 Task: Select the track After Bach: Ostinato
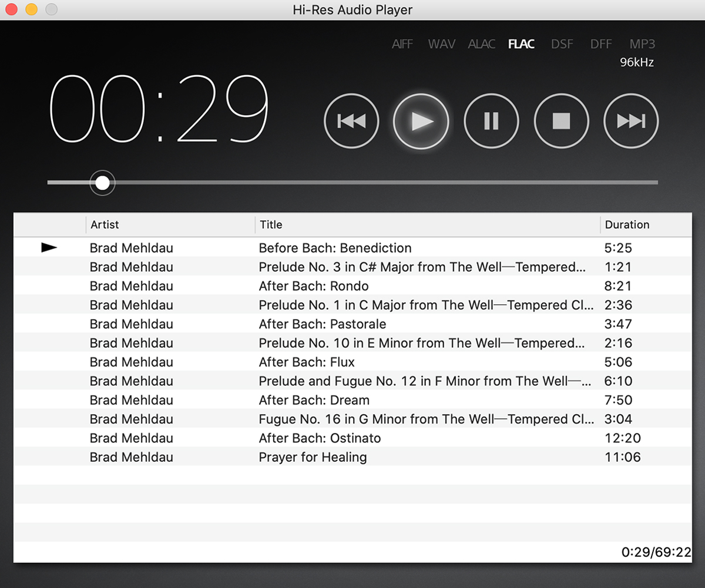(352, 438)
